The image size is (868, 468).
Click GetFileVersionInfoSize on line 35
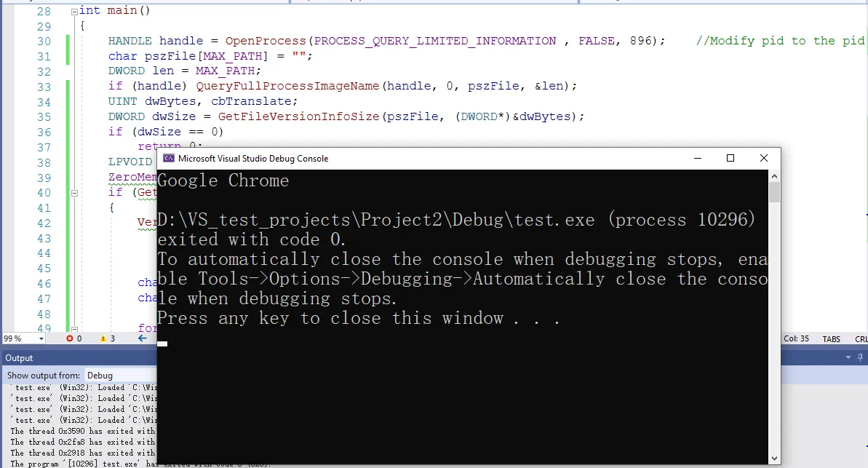[x=298, y=117]
